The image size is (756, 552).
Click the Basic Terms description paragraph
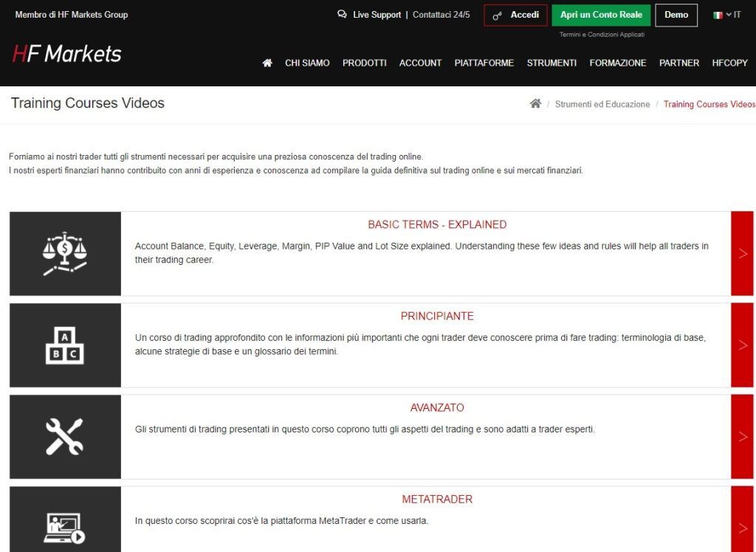click(422, 253)
